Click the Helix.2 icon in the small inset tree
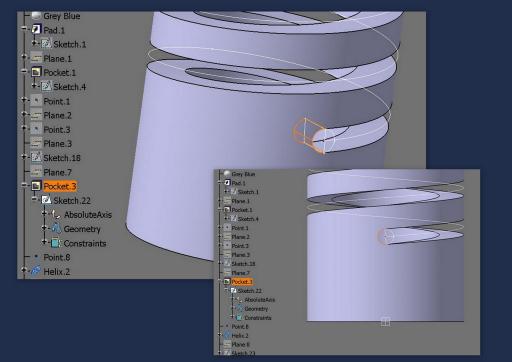 [227, 335]
